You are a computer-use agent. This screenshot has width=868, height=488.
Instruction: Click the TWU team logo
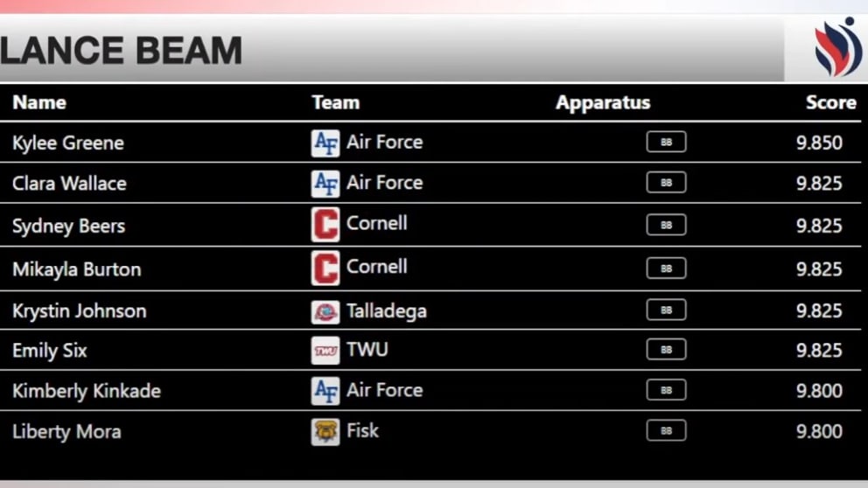point(325,350)
